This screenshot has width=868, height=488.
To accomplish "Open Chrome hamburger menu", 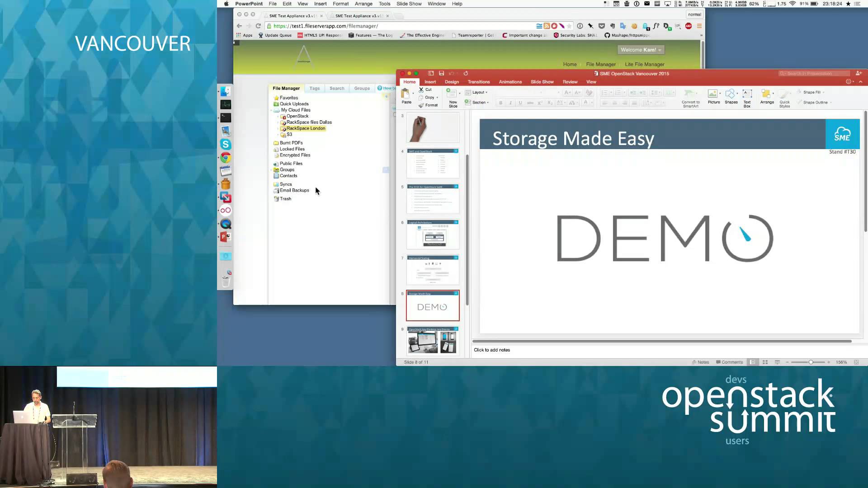I will [x=699, y=26].
